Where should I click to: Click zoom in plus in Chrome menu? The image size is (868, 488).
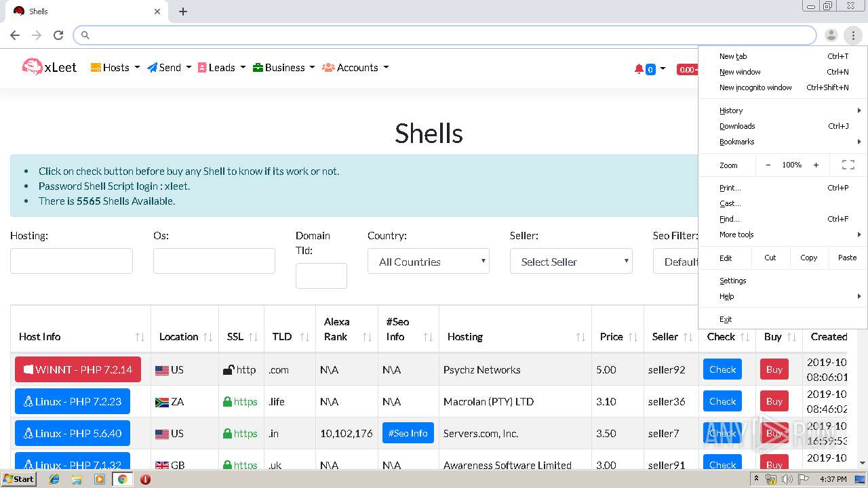coord(816,165)
